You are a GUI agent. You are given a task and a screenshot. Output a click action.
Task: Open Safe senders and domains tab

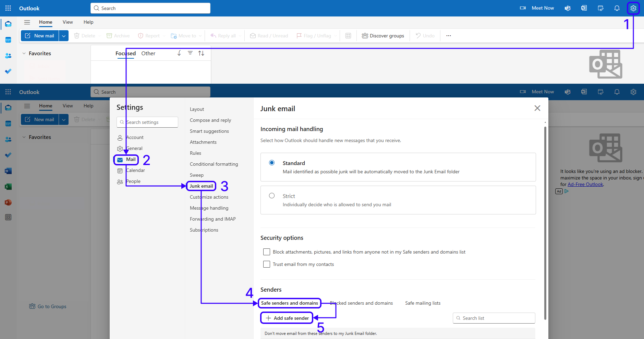290,303
